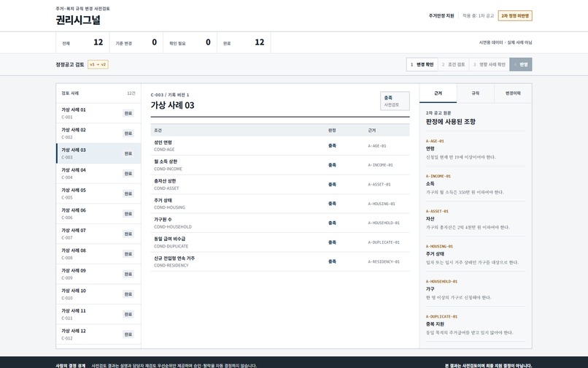
Task: Select 가상 사례 03 in case list
Action: [98, 153]
